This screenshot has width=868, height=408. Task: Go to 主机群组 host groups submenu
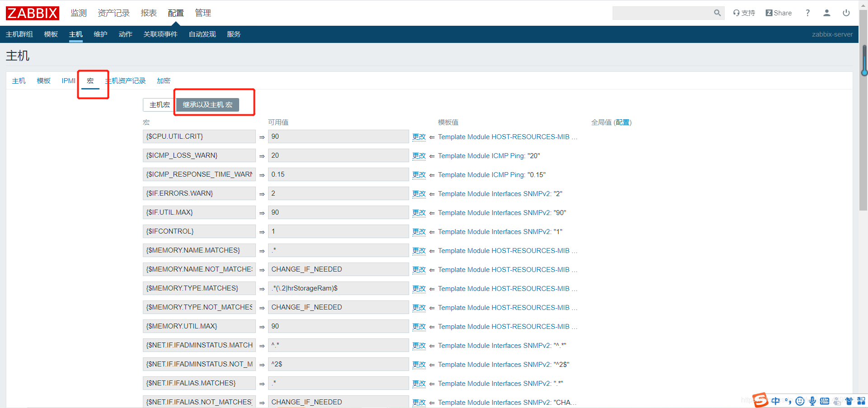pos(19,34)
